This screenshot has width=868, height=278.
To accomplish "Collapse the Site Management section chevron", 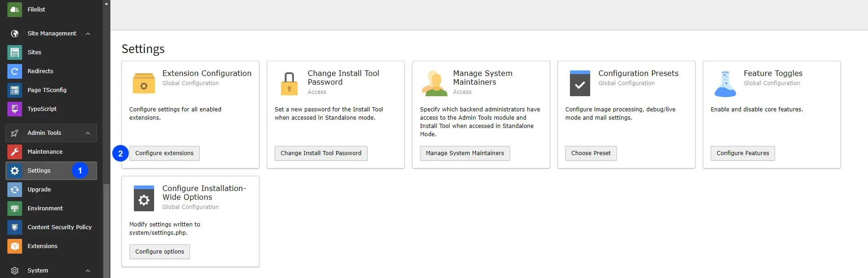I will tap(88, 34).
